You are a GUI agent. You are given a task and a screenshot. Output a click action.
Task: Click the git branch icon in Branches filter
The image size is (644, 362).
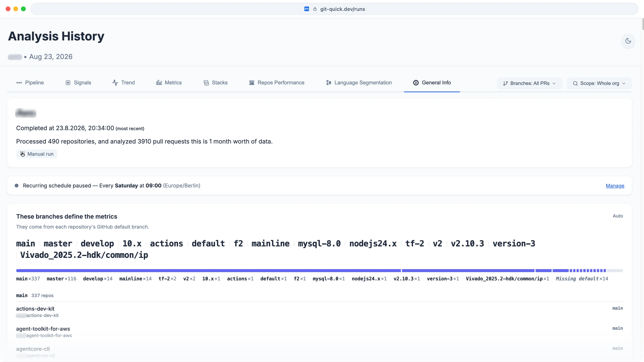tap(506, 83)
